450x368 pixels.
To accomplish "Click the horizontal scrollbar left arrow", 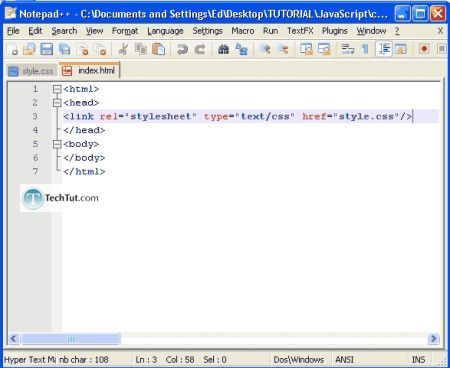I will 13,339.
